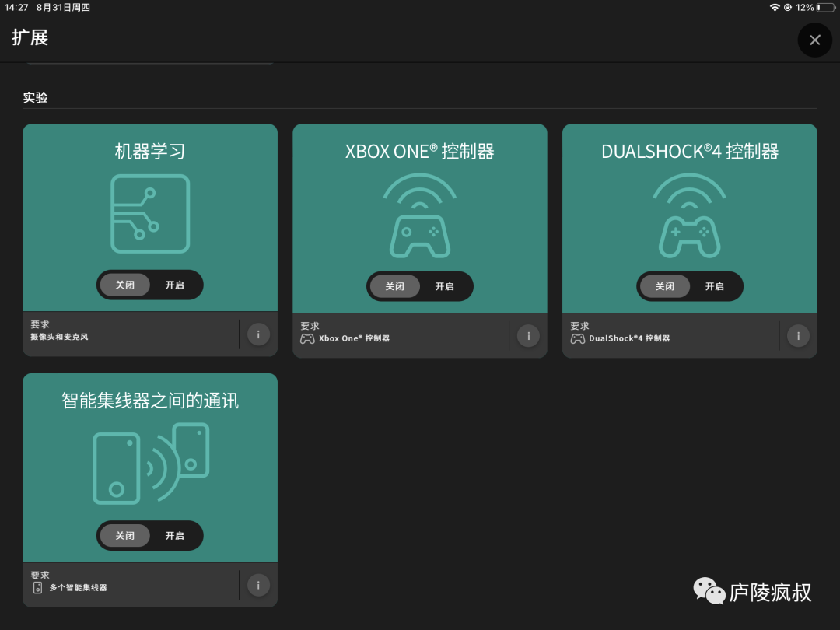Viewport: 840px width, 630px height.
Task: Click the orientation lock status icon
Action: coord(787,8)
